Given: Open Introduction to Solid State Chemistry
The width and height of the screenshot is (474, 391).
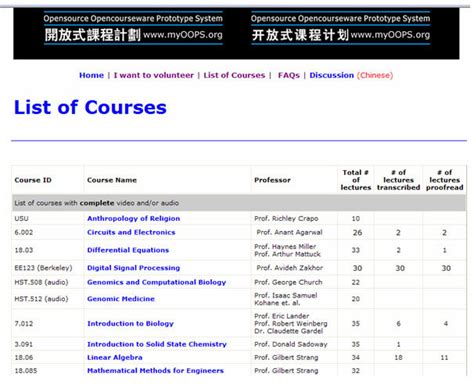Looking at the screenshot, I should [x=157, y=344].
